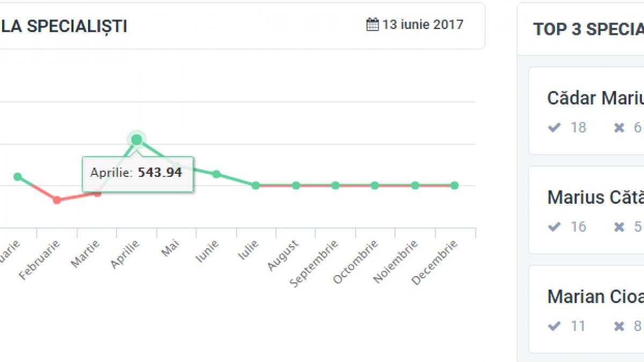Click the X icon next to 5
This screenshot has height=362, width=644.
[619, 227]
